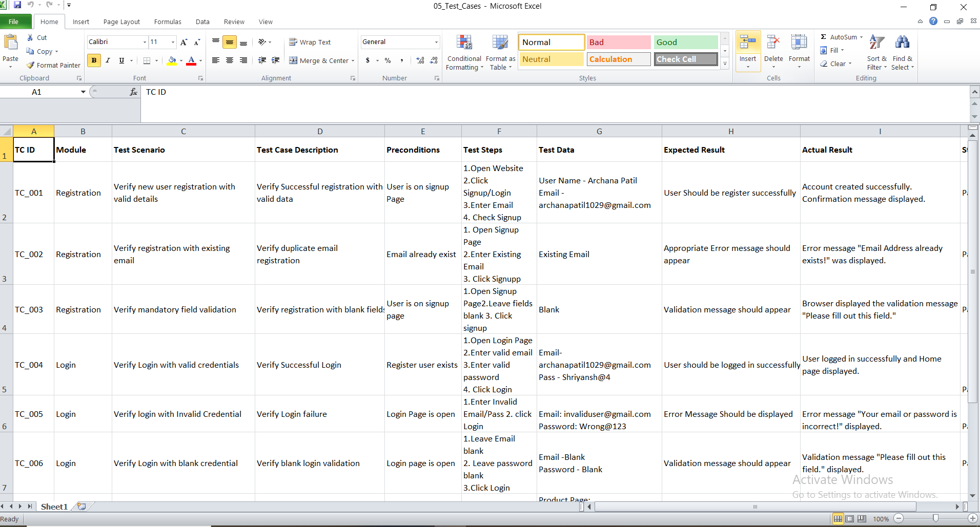Switch to Page Layout view in status bar
Viewport: 980px width, 527px height.
tap(850, 519)
